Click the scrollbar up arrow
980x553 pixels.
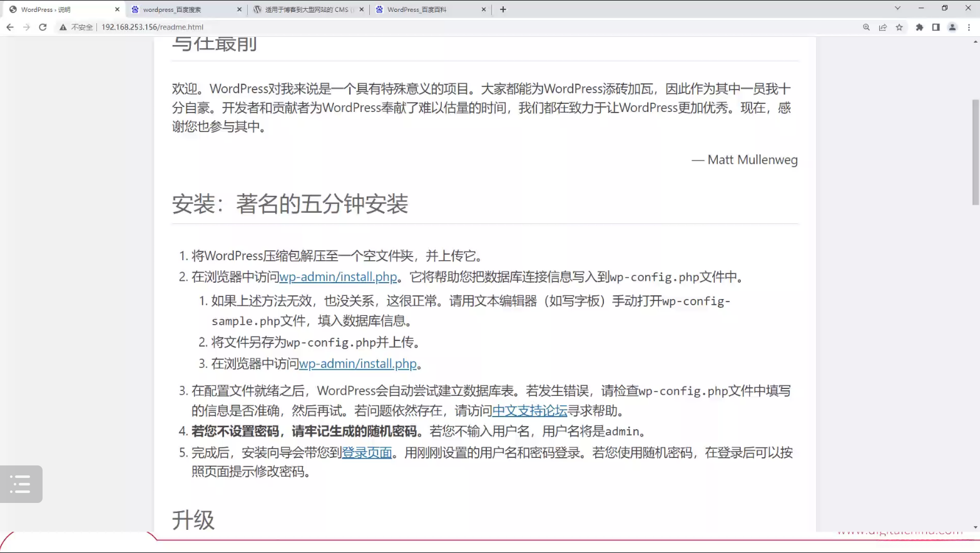976,41
